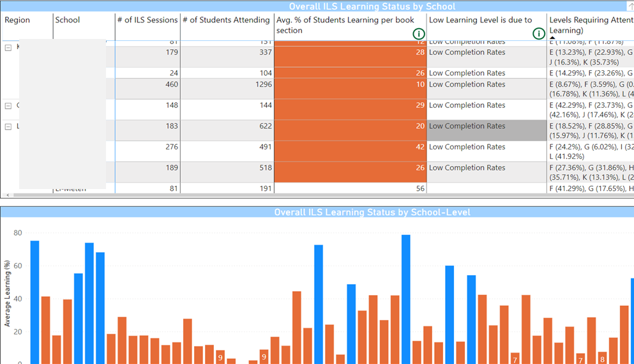Click levels cell starting E (13.23%), F (22.93%)
This screenshot has height=364, width=634.
(591, 57)
